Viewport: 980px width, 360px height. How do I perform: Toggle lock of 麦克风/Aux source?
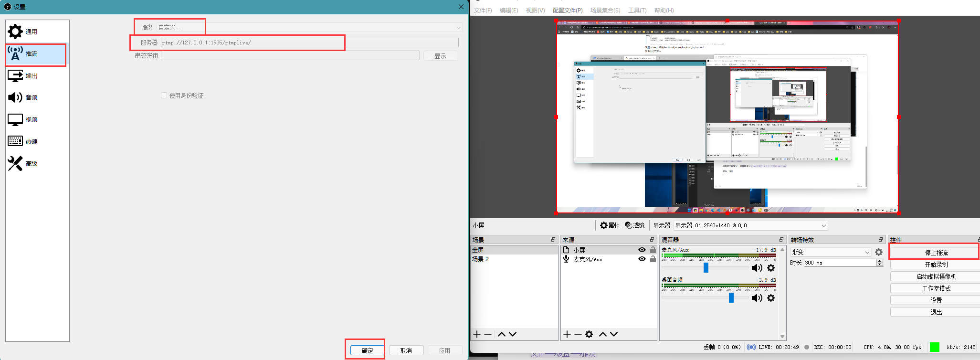(653, 259)
